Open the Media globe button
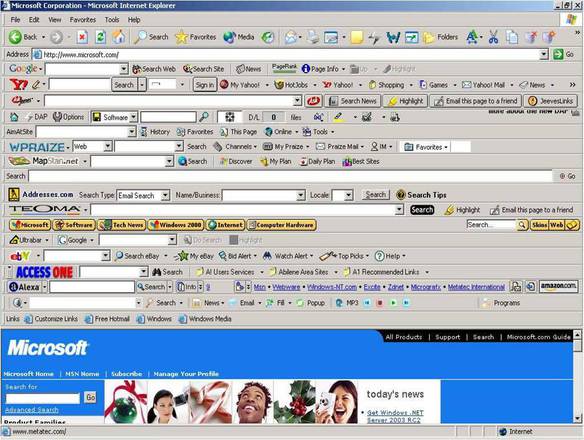Viewport: 584px width, 440px height. click(229, 37)
